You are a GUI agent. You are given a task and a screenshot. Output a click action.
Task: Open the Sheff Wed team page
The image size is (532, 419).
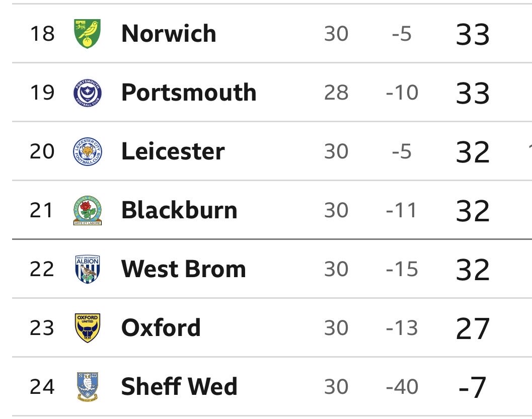click(179, 387)
